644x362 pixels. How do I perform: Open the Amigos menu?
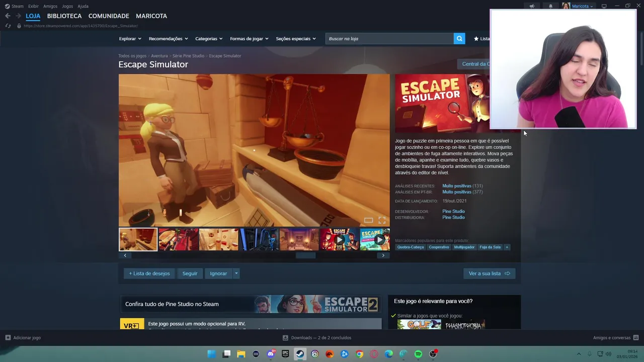50,6
